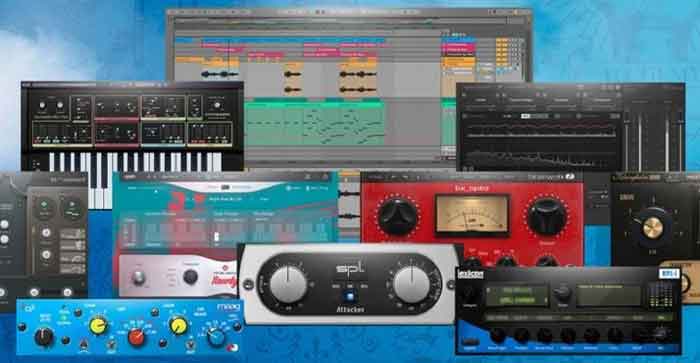Turn the top-right knob on the synth panel

[x=217, y=105]
